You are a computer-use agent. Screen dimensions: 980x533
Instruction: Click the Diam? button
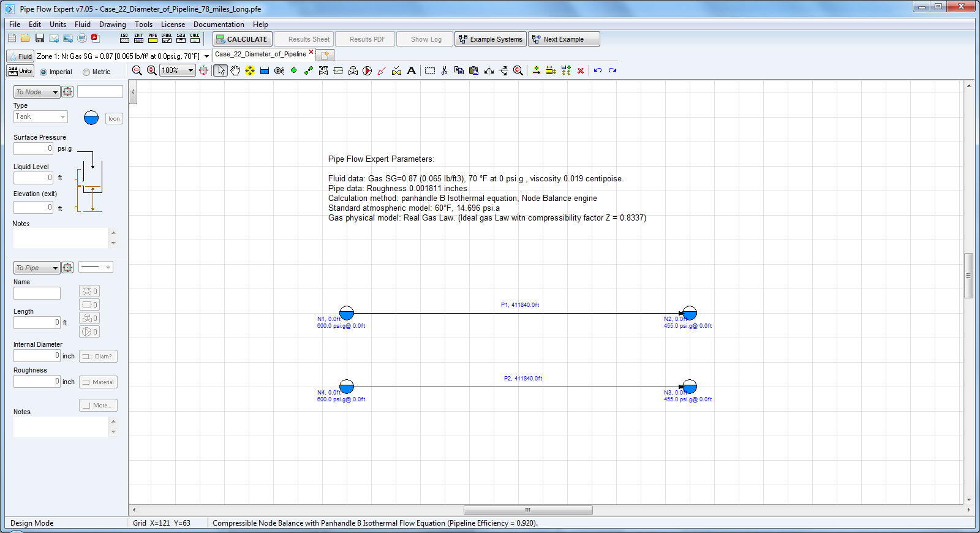pos(98,356)
